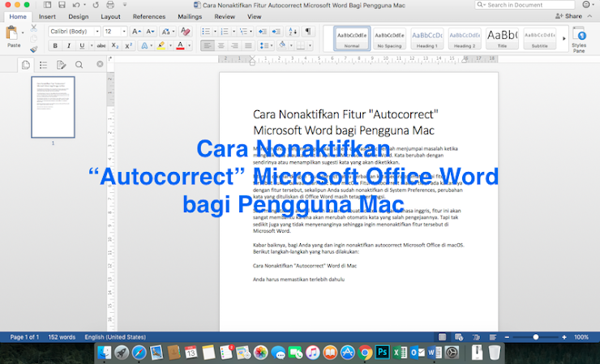Click the Clear Formatting eraser icon
Screen dimensions: 600x364
point(186,32)
